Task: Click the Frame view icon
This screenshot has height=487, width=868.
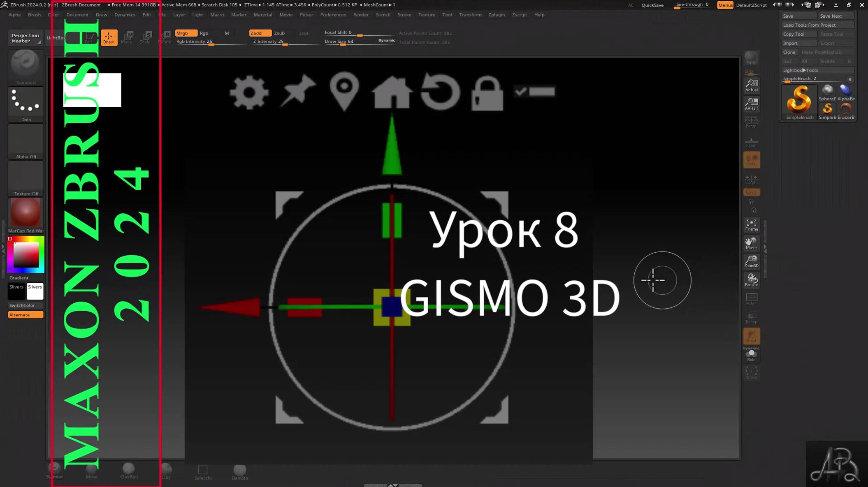Action: (x=751, y=225)
